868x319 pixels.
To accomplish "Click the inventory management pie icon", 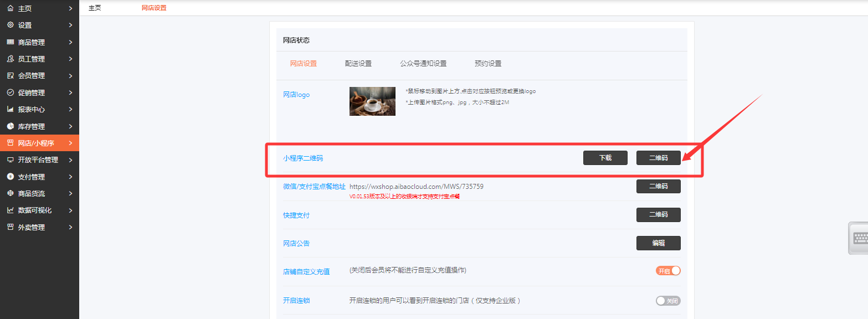I will (x=10, y=126).
